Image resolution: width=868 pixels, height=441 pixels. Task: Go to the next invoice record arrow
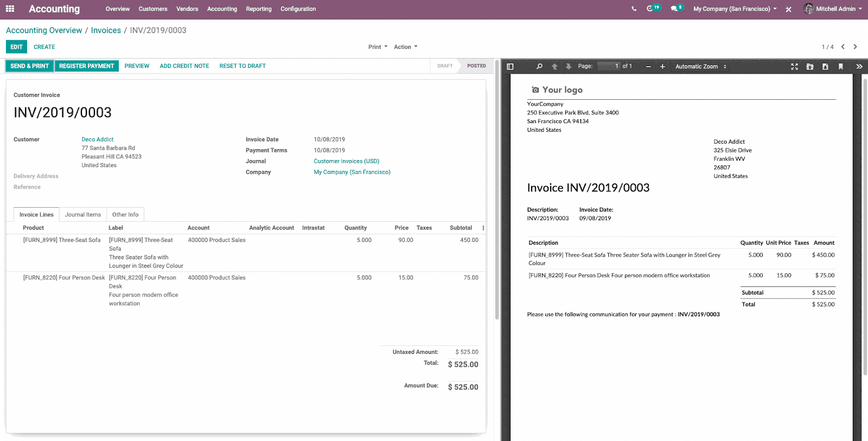(x=856, y=47)
